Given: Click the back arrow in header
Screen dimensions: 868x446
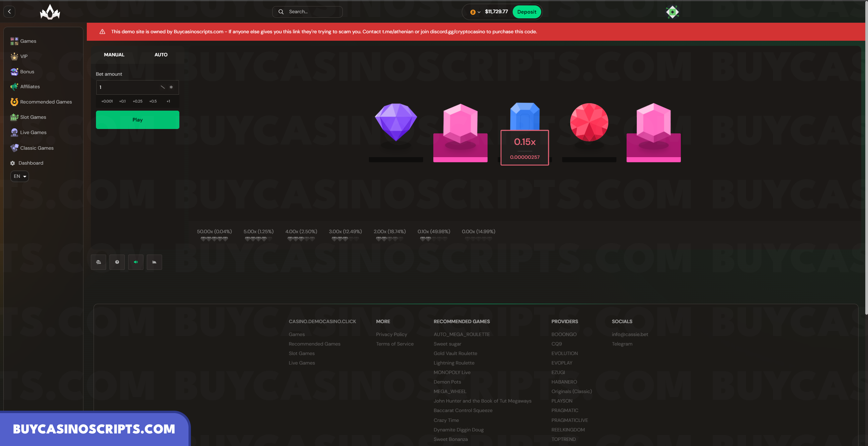Looking at the screenshot, I should [9, 12].
